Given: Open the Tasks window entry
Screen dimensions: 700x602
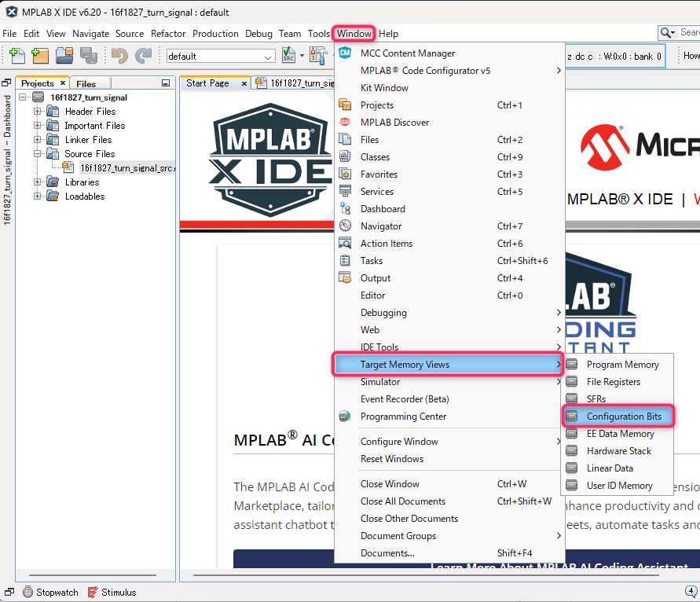Looking at the screenshot, I should 449,261.
